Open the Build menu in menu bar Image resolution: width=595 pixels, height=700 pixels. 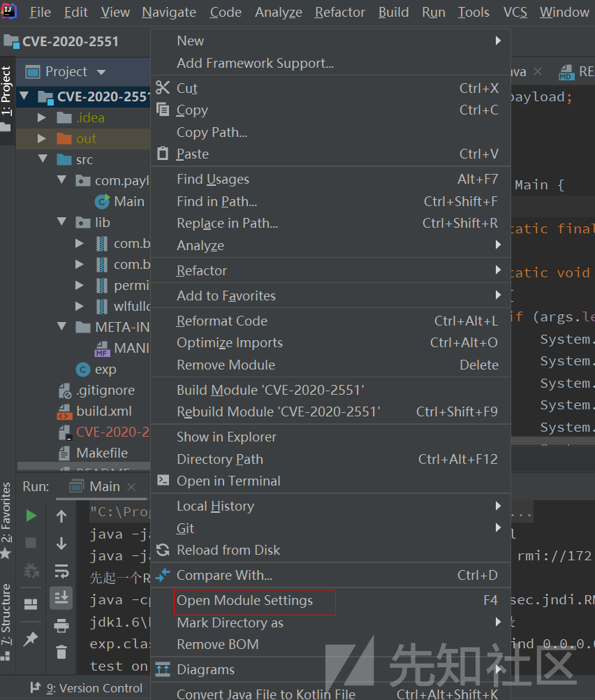[393, 13]
